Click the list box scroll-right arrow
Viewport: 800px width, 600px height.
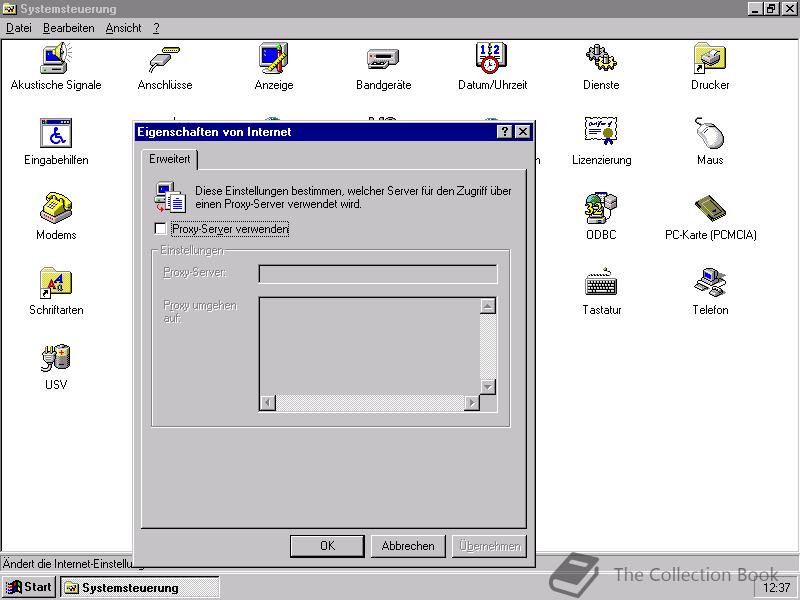click(x=472, y=403)
